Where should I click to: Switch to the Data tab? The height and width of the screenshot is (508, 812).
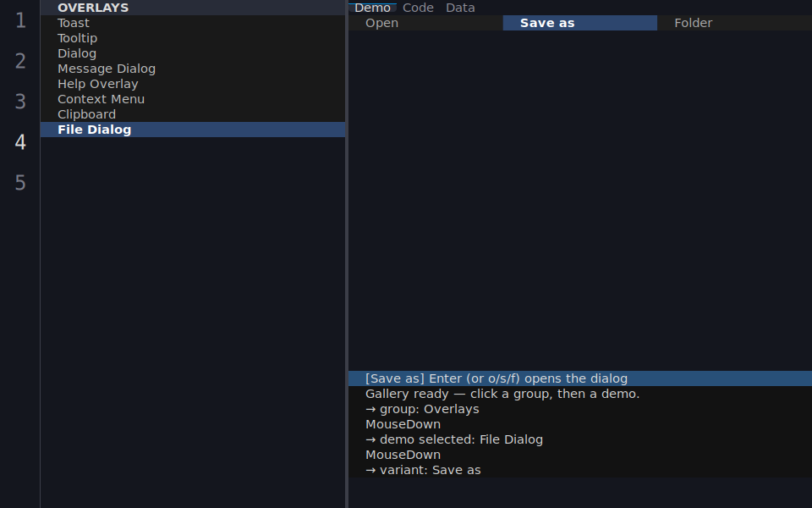click(460, 8)
